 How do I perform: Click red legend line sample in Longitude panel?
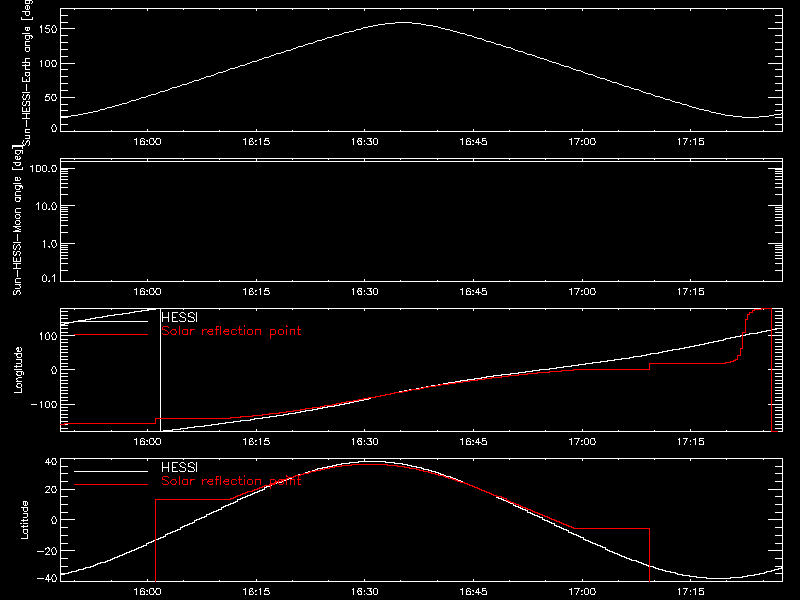pyautogui.click(x=111, y=335)
